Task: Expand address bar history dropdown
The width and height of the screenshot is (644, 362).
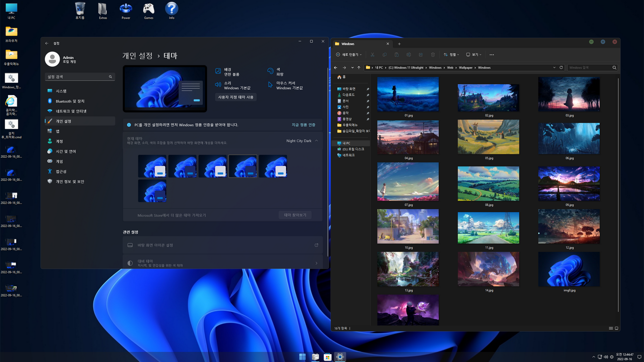Action: coord(554,68)
